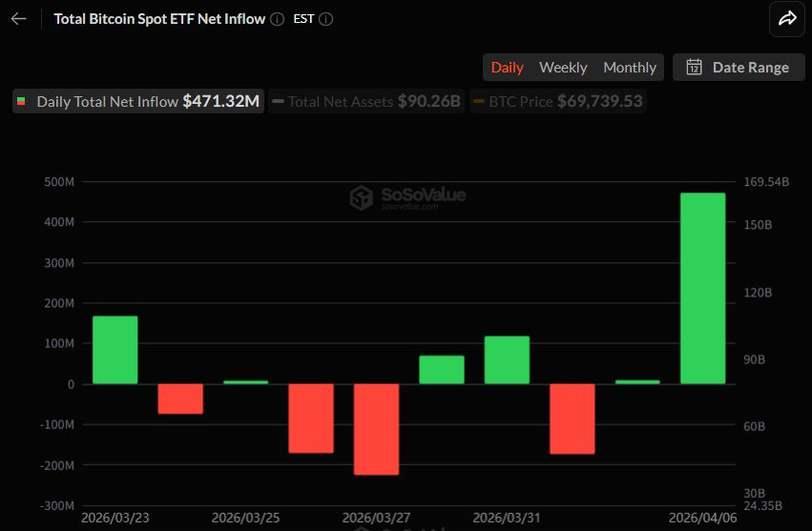Click the 2026/03/27 red outflow bar

click(376, 429)
